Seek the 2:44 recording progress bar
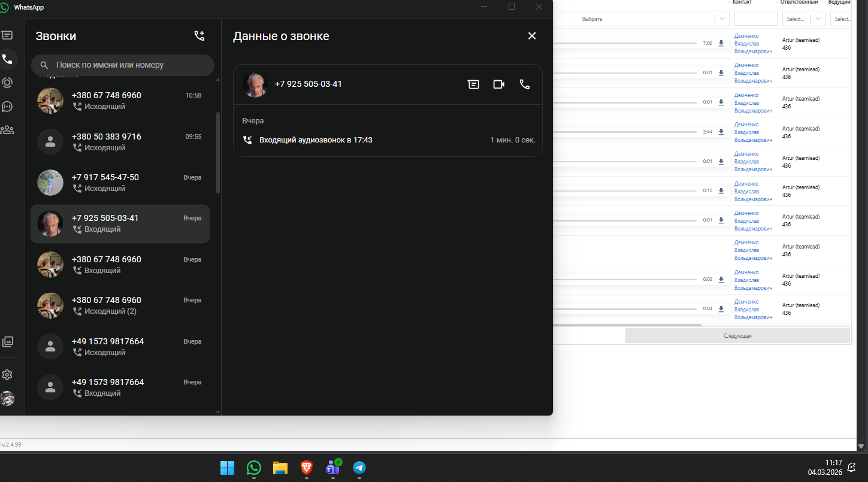 pyautogui.click(x=625, y=132)
